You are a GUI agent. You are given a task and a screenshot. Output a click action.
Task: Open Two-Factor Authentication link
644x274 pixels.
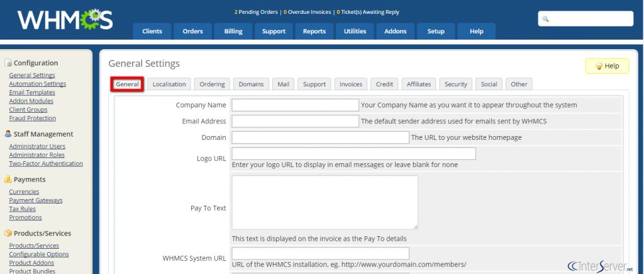(x=46, y=163)
